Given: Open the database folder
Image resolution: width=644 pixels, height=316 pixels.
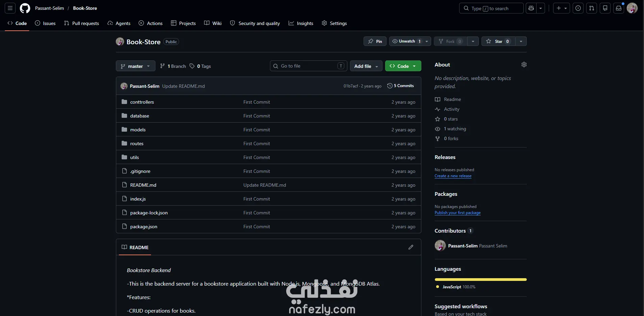Looking at the screenshot, I should (x=140, y=116).
